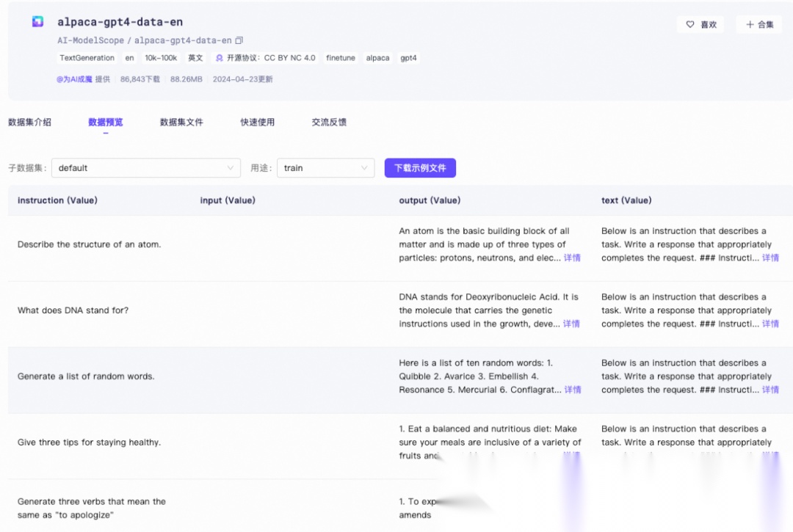Select 'Give three tips for staying healthy.' cell

(90, 442)
